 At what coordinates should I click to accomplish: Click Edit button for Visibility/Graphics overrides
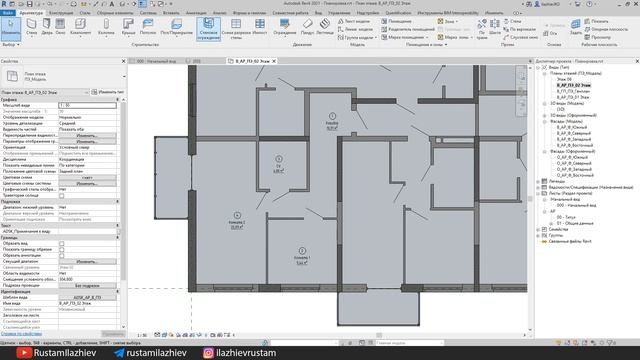pyautogui.click(x=87, y=136)
